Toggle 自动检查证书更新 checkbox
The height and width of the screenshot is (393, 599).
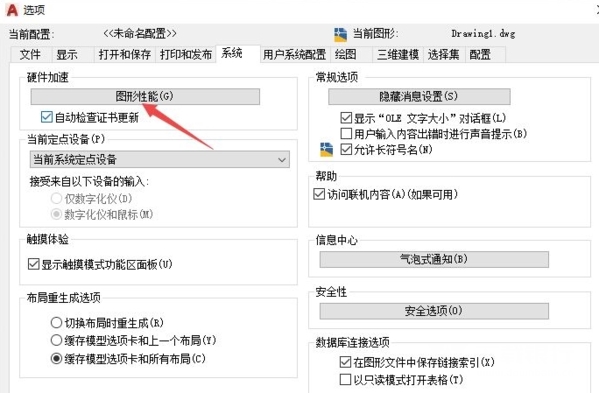pyautogui.click(x=47, y=117)
